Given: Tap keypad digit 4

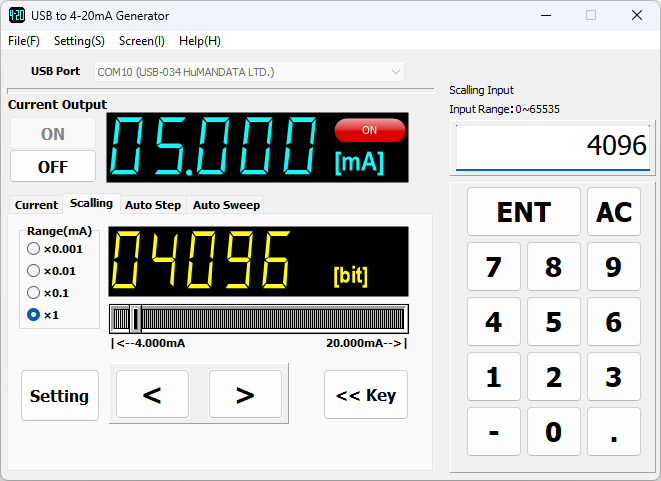Looking at the screenshot, I should pyautogui.click(x=494, y=322).
